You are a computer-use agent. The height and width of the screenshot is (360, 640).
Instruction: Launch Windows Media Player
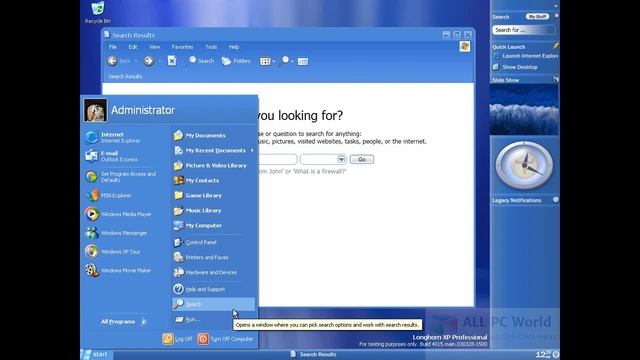(118, 214)
